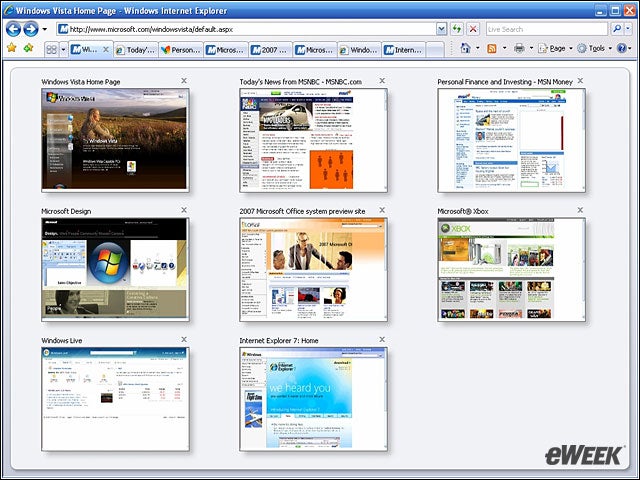Click the Back navigation arrow
The height and width of the screenshot is (480, 640).
13,29
